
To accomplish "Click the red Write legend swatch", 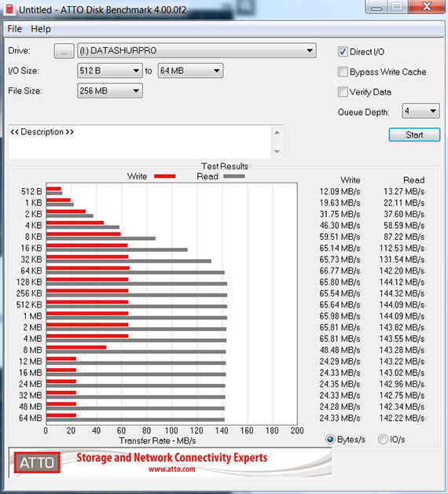I will point(164,176).
